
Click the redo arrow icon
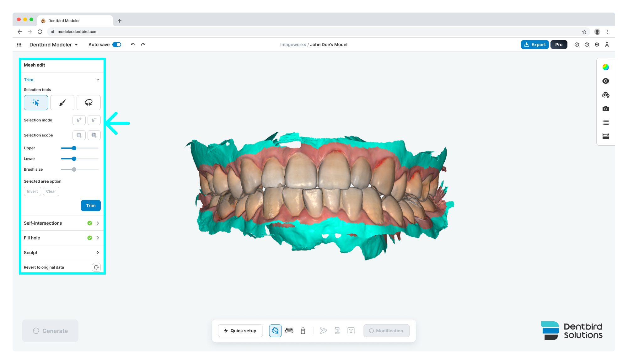(x=143, y=45)
